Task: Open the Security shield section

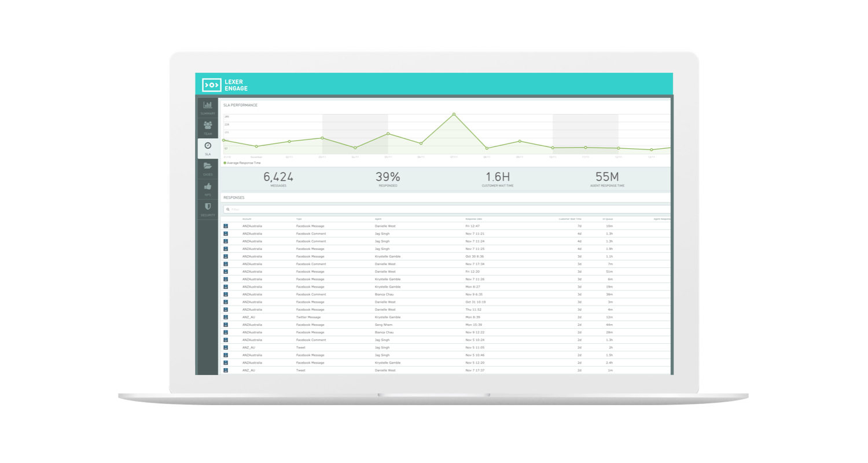Action: tap(208, 207)
